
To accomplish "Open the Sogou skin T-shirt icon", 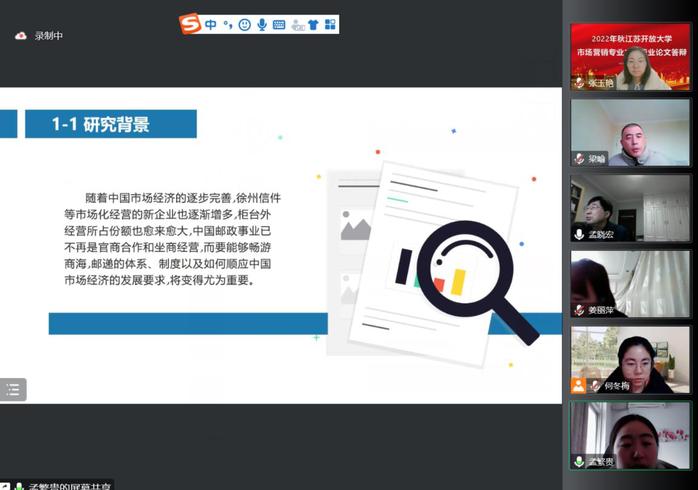I will [313, 24].
